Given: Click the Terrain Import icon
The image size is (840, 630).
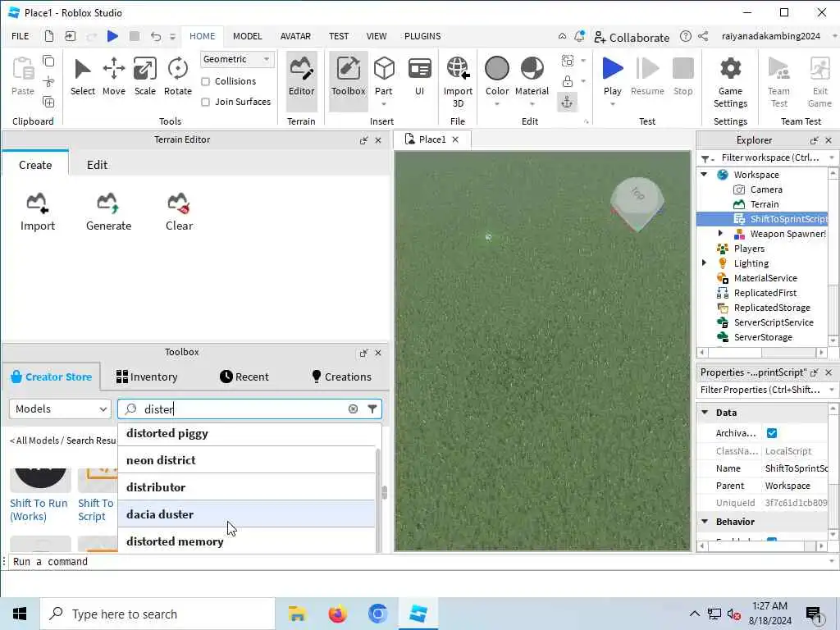Looking at the screenshot, I should 38,212.
